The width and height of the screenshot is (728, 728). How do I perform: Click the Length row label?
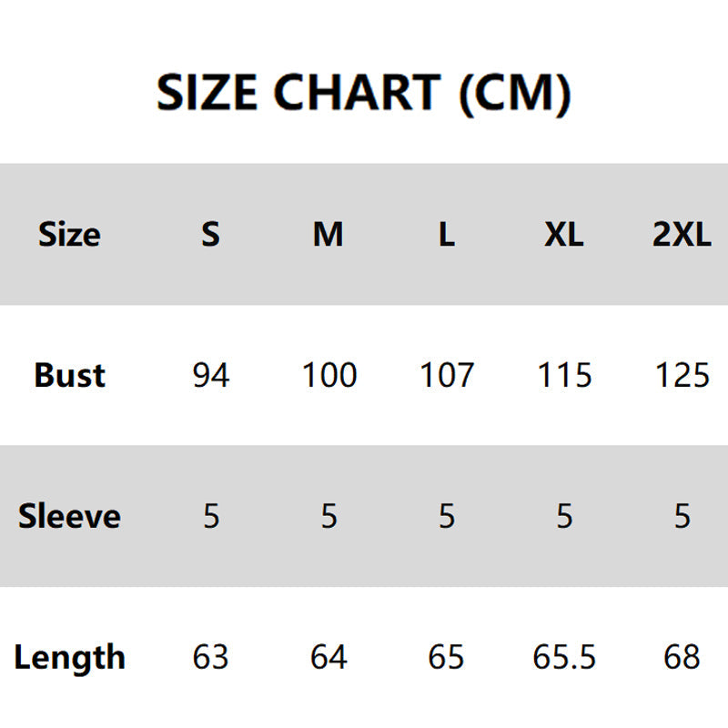coord(69,657)
